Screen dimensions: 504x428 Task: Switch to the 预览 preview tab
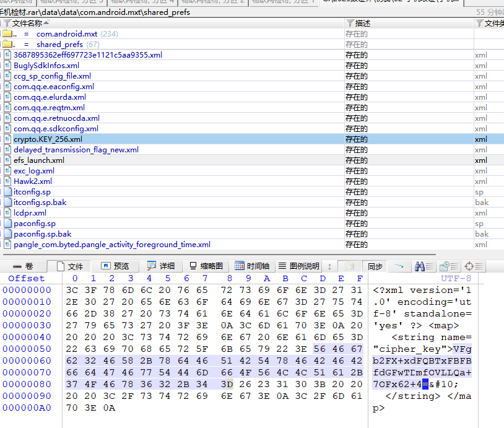coord(115,266)
